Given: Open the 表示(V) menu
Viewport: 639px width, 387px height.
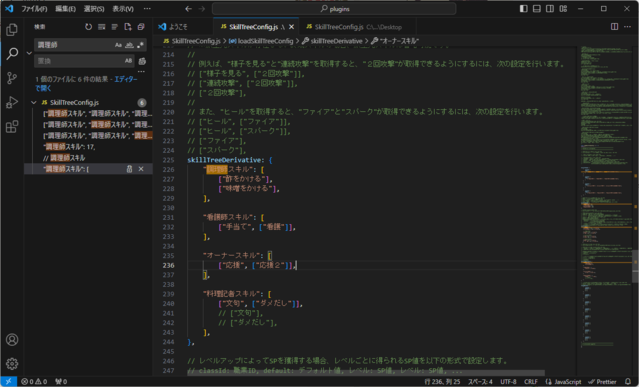Looking at the screenshot, I should click(x=123, y=9).
